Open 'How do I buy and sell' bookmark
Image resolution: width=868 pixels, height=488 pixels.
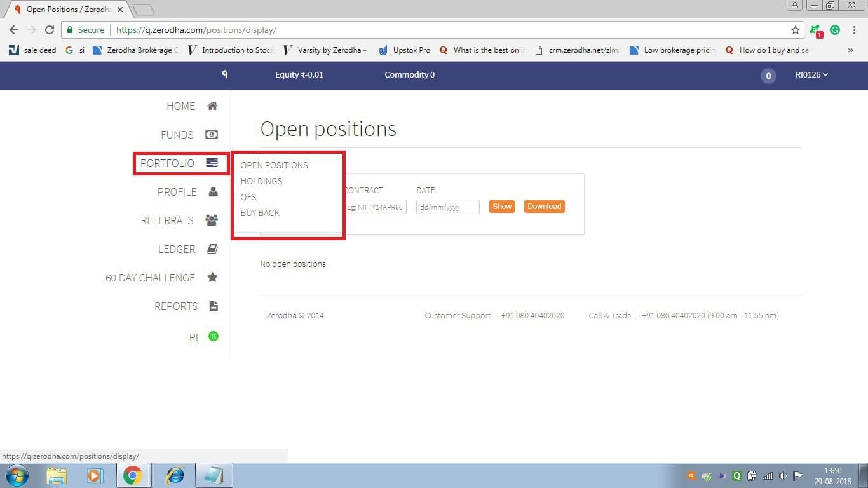pos(768,50)
